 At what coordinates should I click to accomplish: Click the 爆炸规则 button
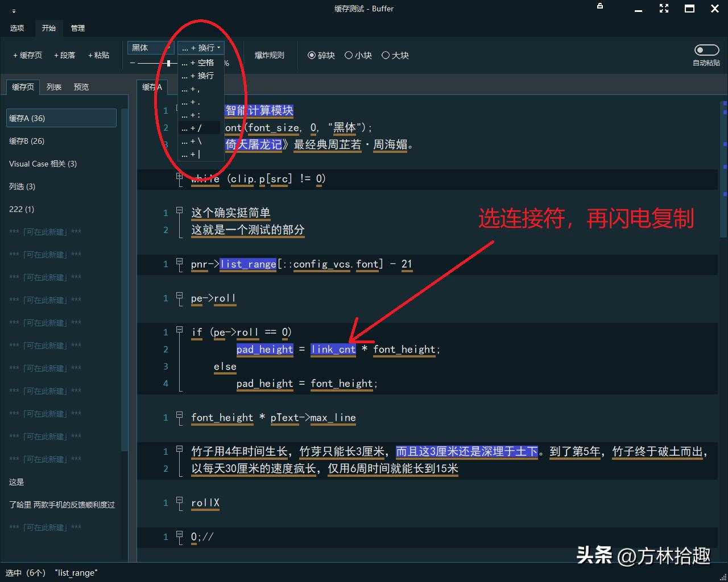coord(269,55)
